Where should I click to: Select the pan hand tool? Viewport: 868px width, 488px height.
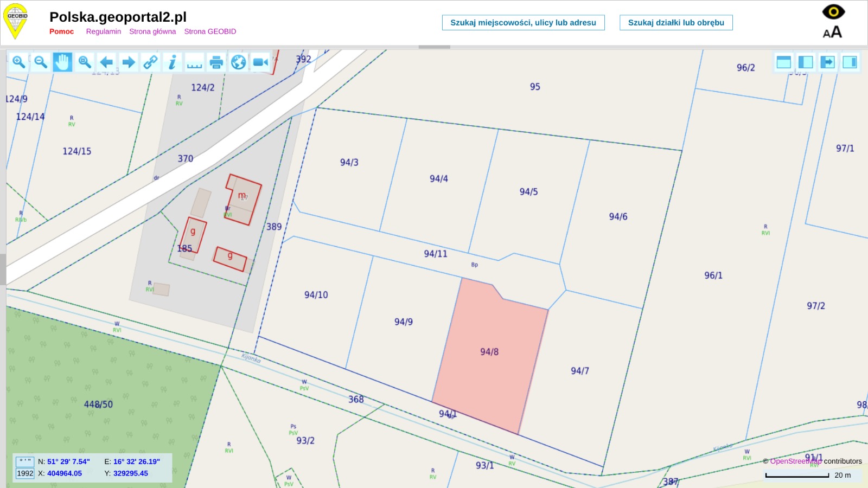point(62,62)
